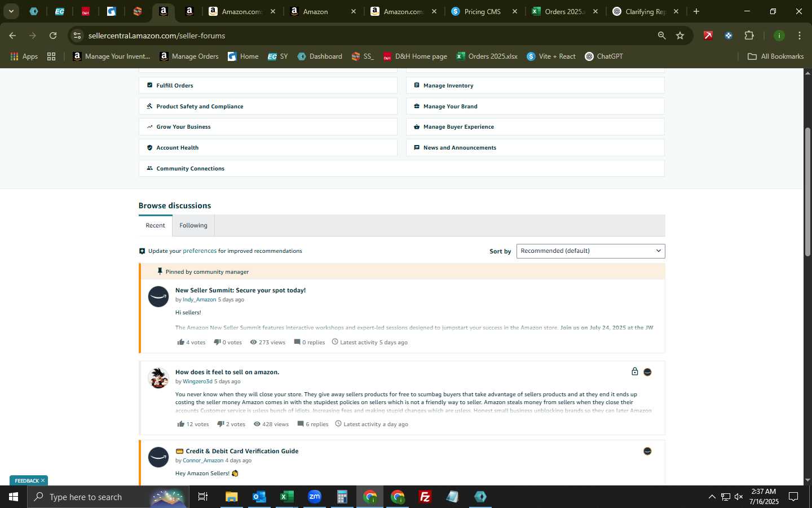812x508 pixels.
Task: Open D&H Home page bookmark
Action: coord(416,56)
